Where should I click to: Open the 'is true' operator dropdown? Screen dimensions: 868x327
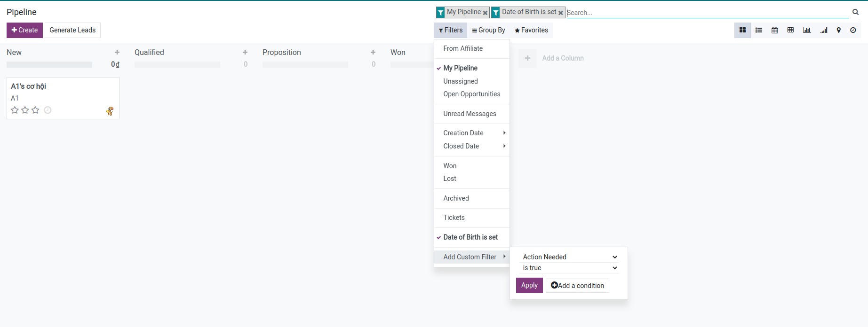569,268
